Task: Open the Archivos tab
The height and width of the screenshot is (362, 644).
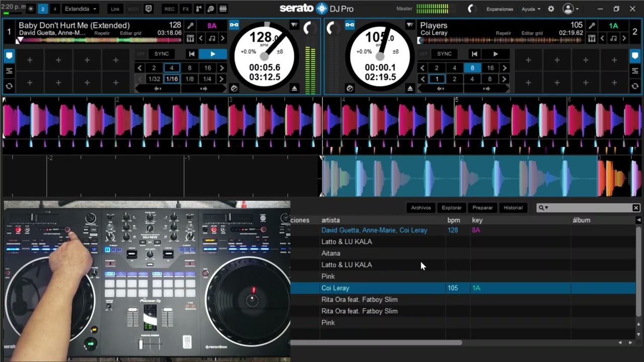Action: click(x=421, y=208)
